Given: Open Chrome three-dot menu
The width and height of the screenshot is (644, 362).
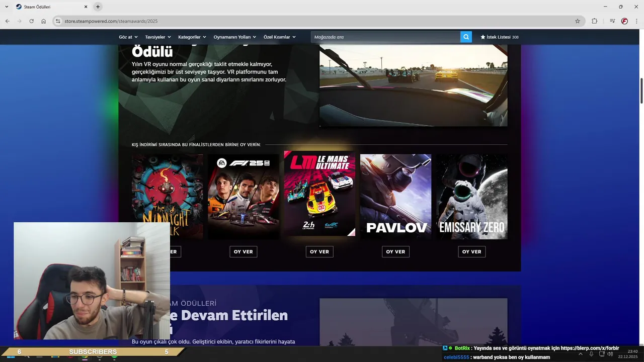Looking at the screenshot, I should coord(637,21).
